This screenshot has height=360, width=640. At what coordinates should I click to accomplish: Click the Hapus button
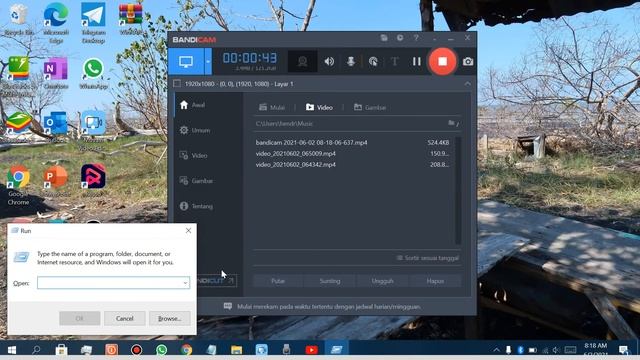tap(435, 281)
